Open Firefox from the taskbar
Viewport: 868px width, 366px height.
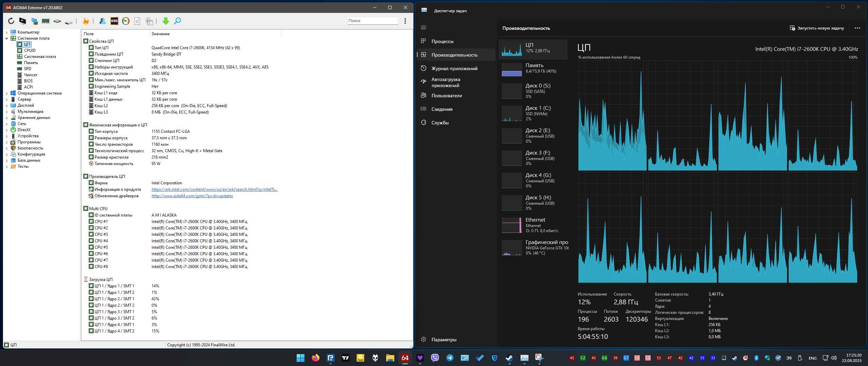pos(315,358)
